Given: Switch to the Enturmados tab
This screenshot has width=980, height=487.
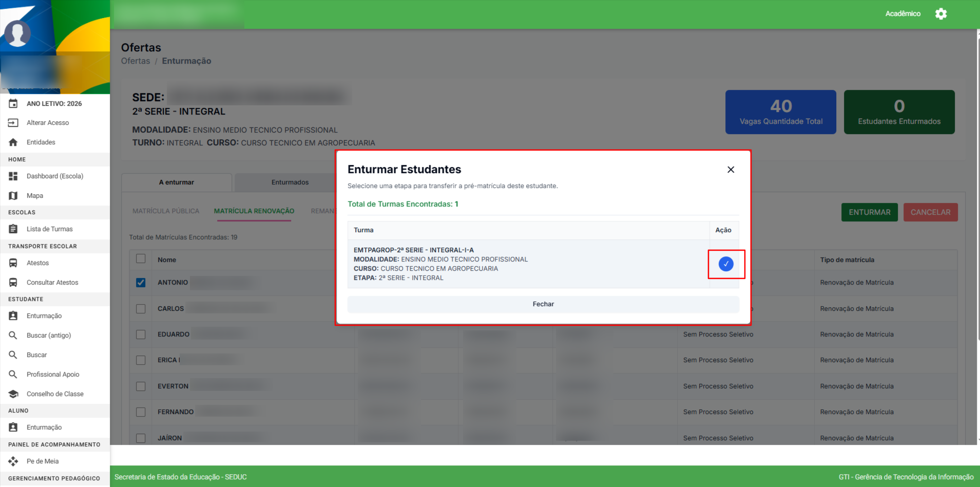Looking at the screenshot, I should click(290, 182).
